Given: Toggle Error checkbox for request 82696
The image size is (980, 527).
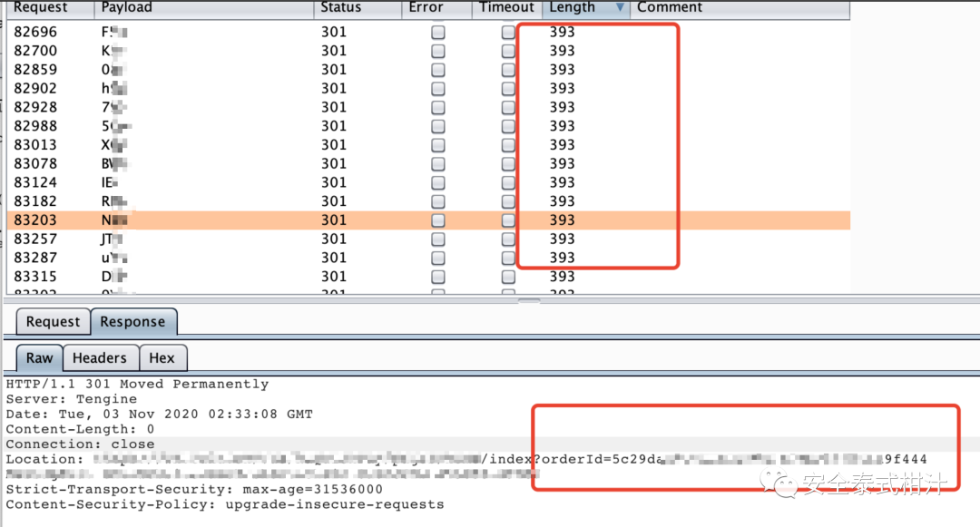Looking at the screenshot, I should [438, 32].
